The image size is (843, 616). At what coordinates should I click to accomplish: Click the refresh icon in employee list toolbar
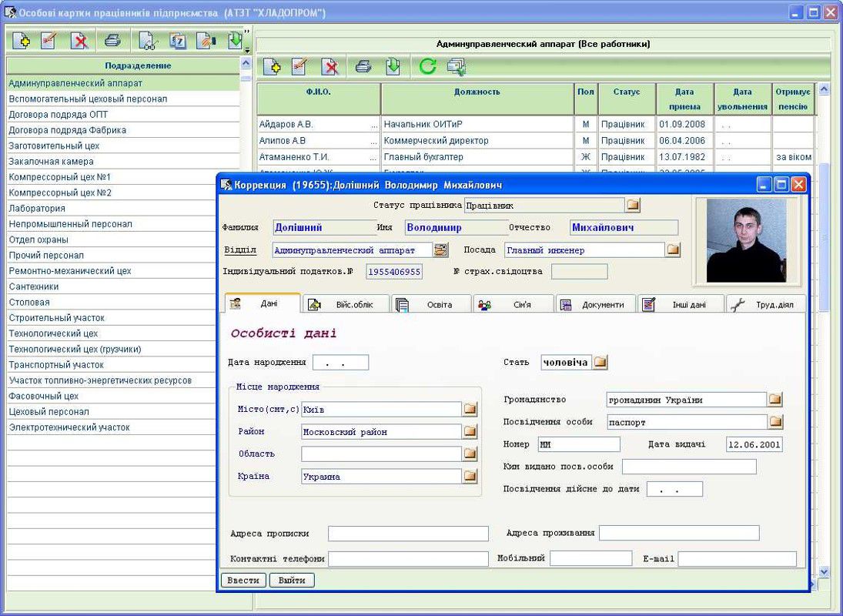427,67
